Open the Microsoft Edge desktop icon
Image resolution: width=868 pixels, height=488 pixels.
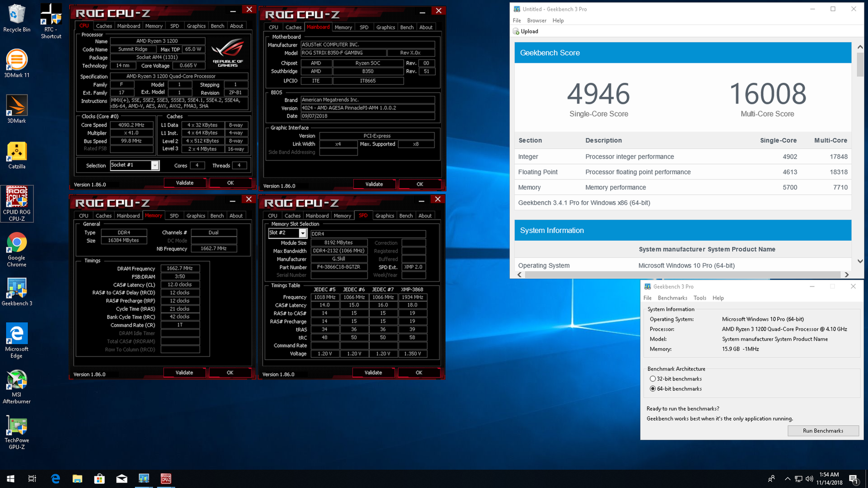[x=17, y=340]
